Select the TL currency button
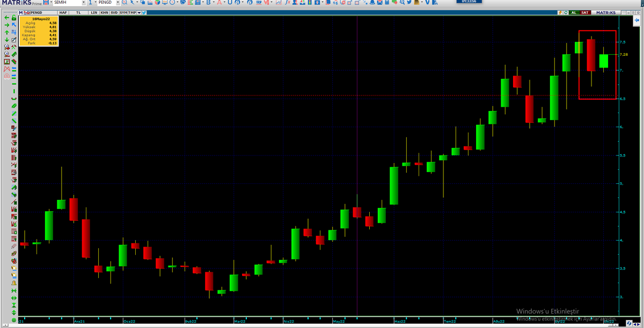Screen dimensions: 644x328 pyautogui.click(x=78, y=12)
